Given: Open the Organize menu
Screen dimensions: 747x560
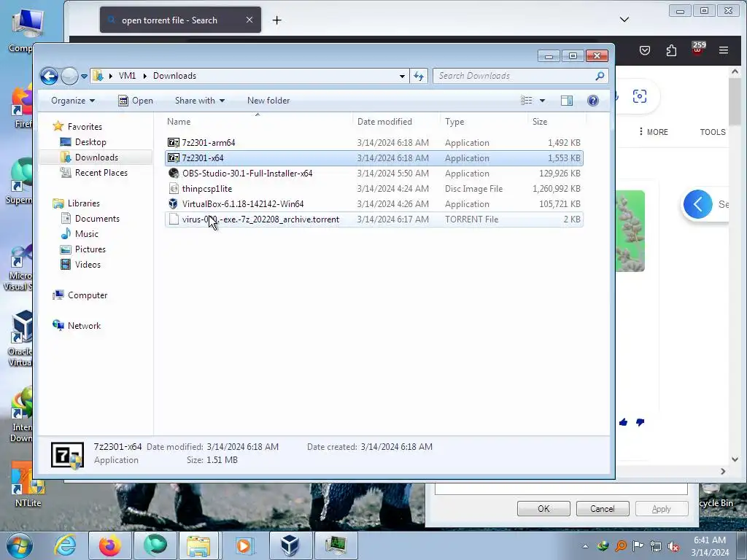Looking at the screenshot, I should coord(73,101).
